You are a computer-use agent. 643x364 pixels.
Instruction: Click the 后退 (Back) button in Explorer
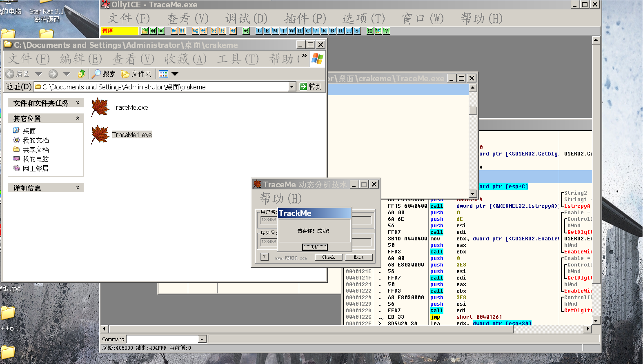point(18,74)
